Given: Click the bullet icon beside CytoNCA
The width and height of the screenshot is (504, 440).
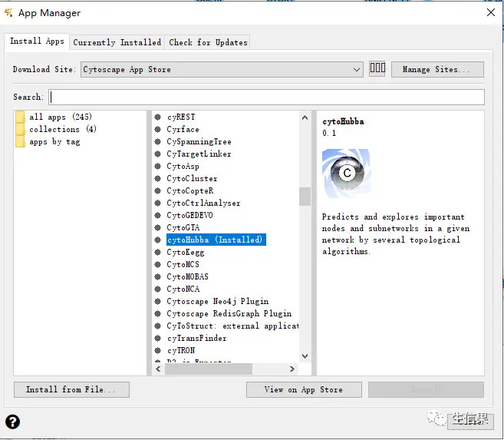Looking at the screenshot, I should [x=157, y=289].
